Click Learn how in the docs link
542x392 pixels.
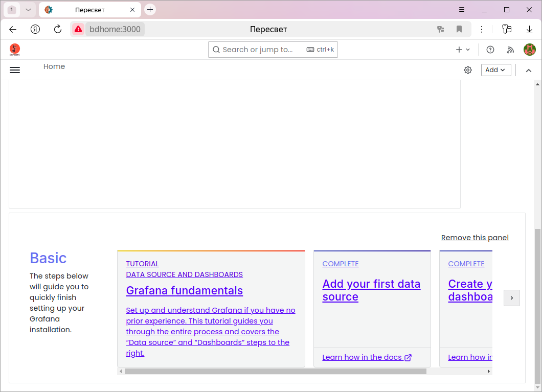[x=367, y=357]
